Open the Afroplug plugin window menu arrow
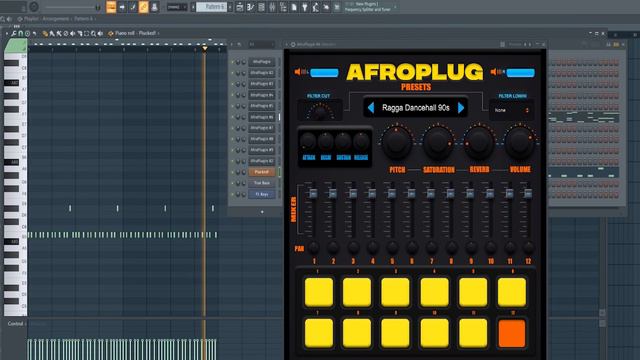The width and height of the screenshot is (640, 360). pos(287,44)
